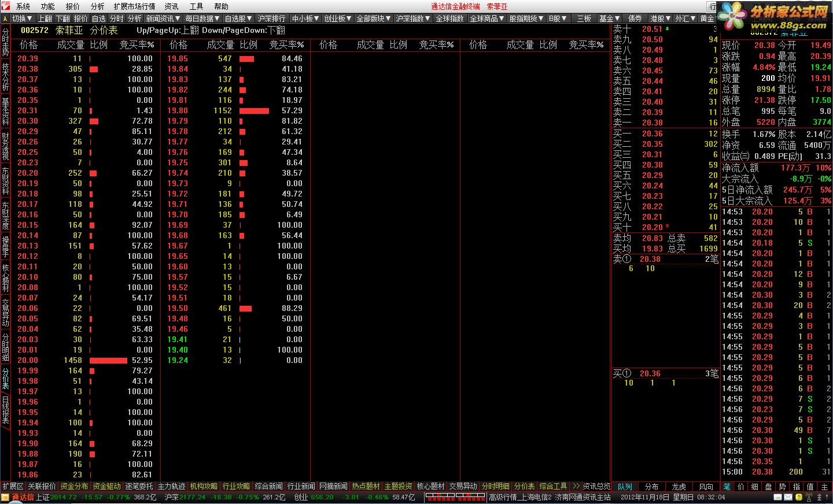Click the 主 icon button in bottom right
The image size is (833, 504).
[x=824, y=487]
